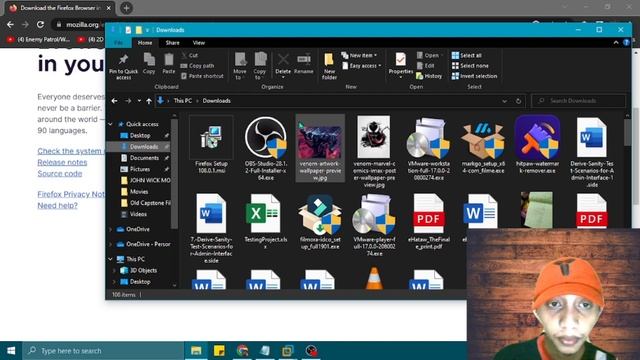Image resolution: width=640 pixels, height=360 pixels.
Task: Switch to the Home ribbon tab
Action: point(145,42)
